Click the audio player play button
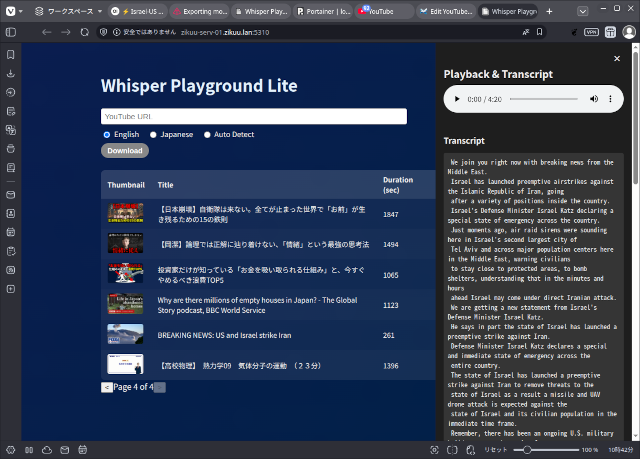 click(457, 100)
